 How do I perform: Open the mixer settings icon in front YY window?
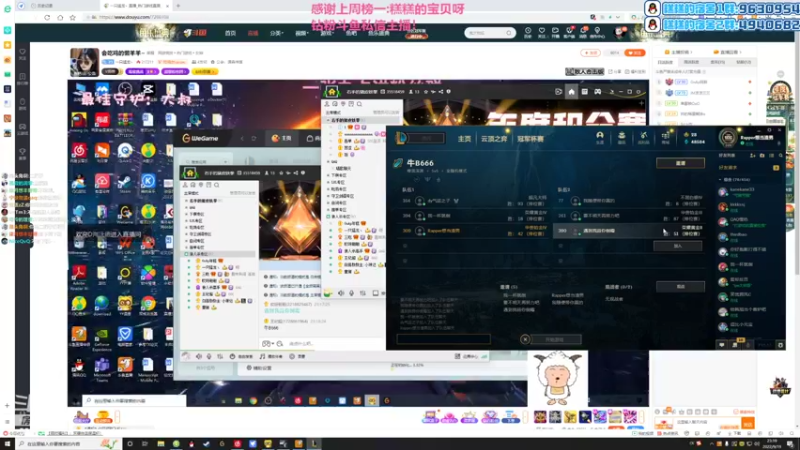(x=220, y=357)
